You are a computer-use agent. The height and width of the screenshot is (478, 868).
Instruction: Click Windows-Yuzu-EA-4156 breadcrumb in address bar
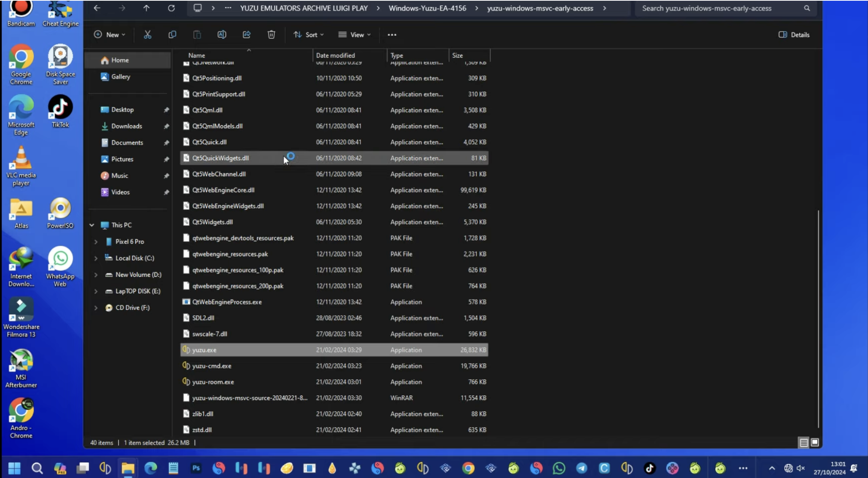click(x=427, y=8)
